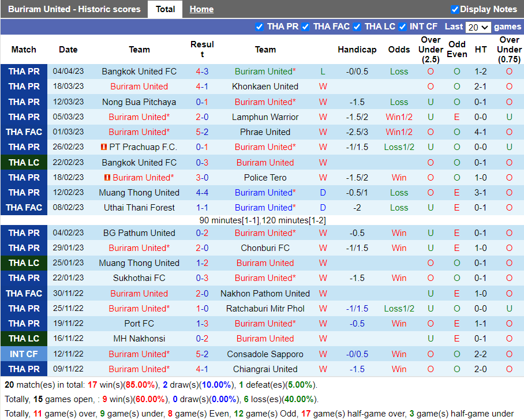Open the Last games count dropdown

click(478, 27)
